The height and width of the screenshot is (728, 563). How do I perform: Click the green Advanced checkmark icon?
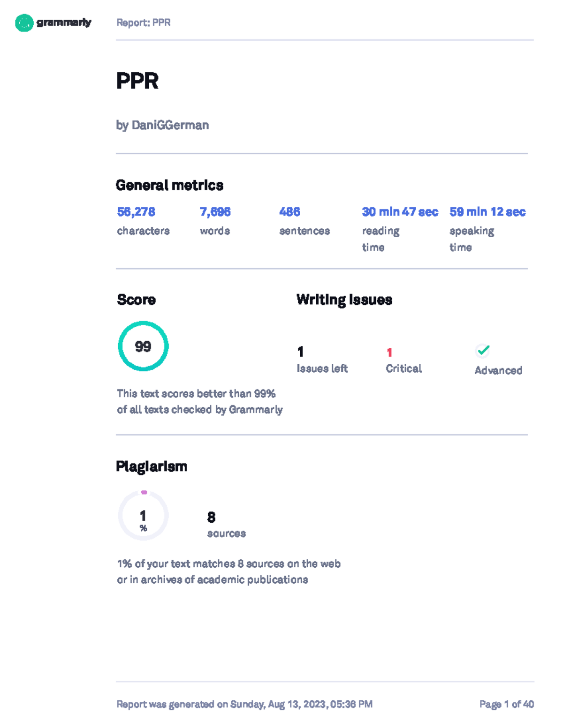[483, 350]
